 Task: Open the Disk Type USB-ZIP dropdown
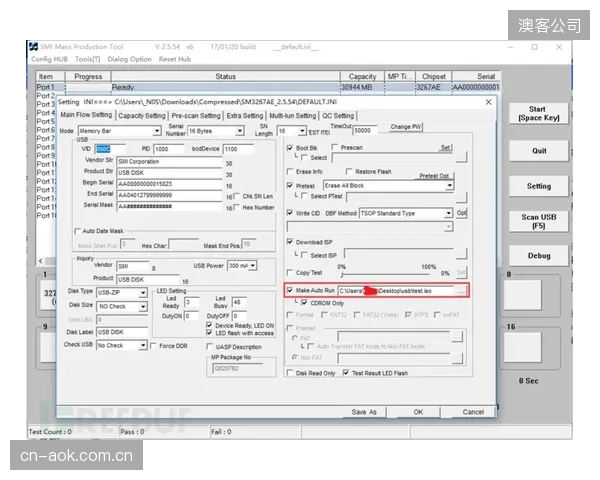(143, 293)
